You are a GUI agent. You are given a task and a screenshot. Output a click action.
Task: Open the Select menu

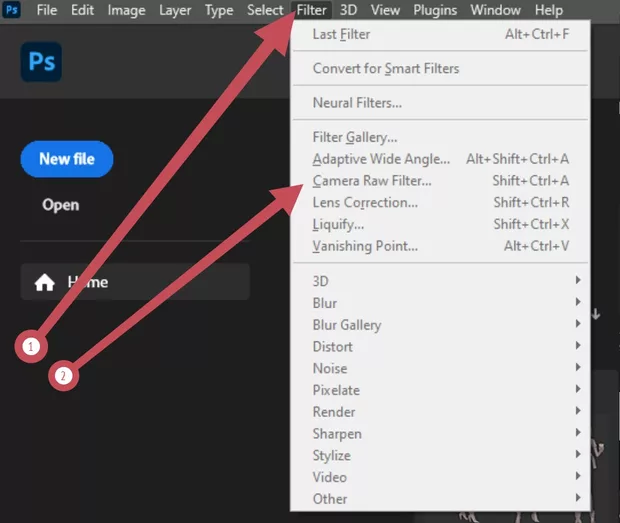[x=265, y=10]
